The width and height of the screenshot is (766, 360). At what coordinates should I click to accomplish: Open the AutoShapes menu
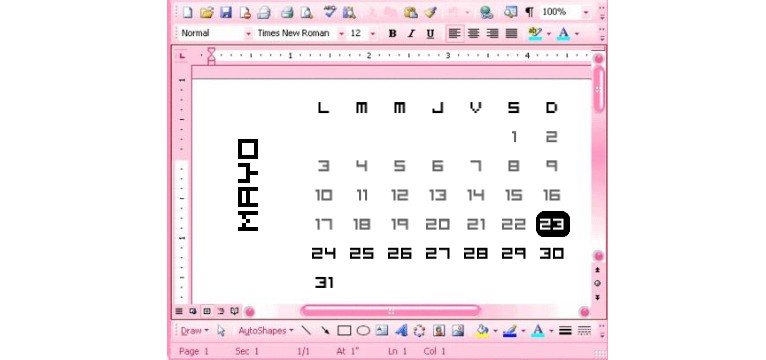click(x=266, y=331)
